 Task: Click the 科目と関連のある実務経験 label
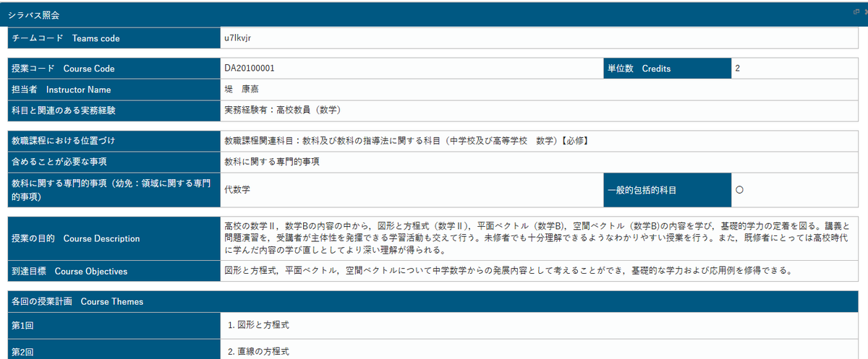pyautogui.click(x=64, y=111)
